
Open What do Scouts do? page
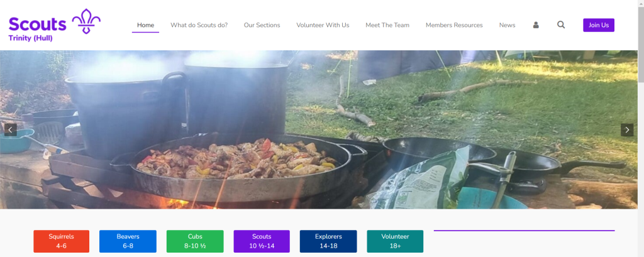pos(199,25)
